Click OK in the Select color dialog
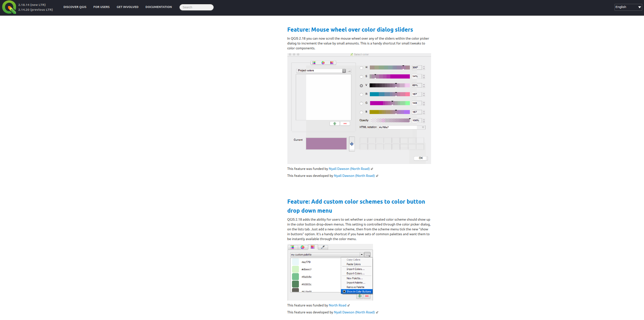The image size is (644, 320). coord(421,158)
